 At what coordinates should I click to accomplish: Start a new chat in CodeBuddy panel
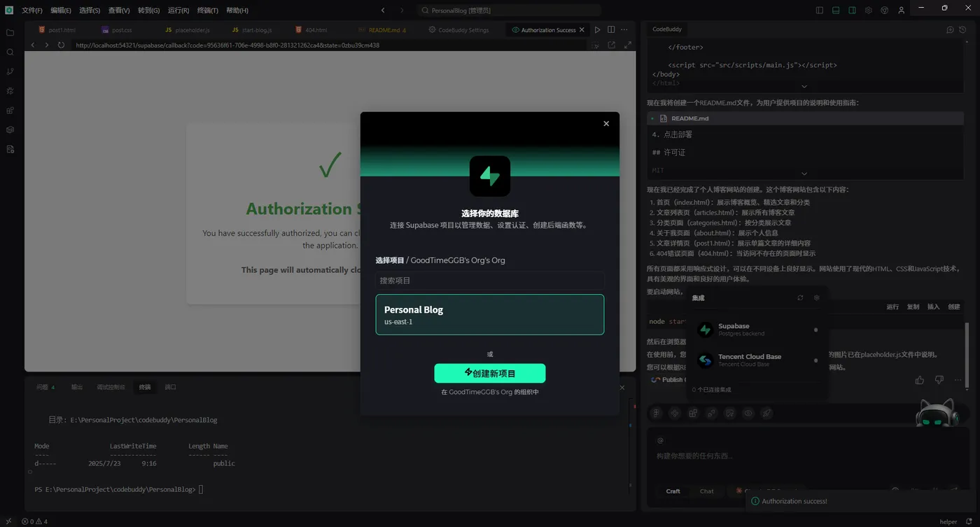pyautogui.click(x=950, y=30)
